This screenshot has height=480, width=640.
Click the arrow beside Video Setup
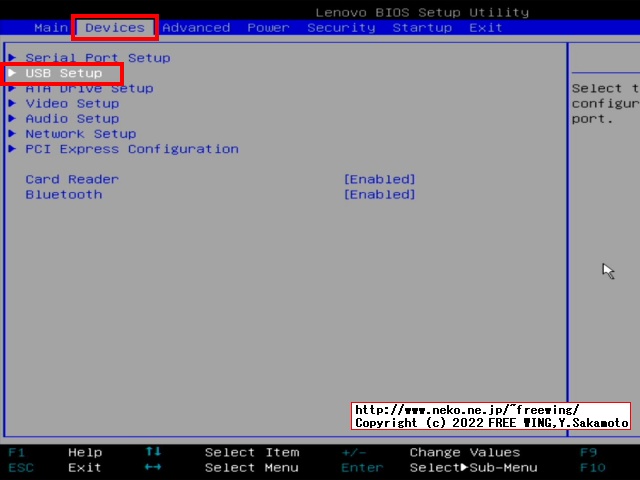(x=12, y=104)
